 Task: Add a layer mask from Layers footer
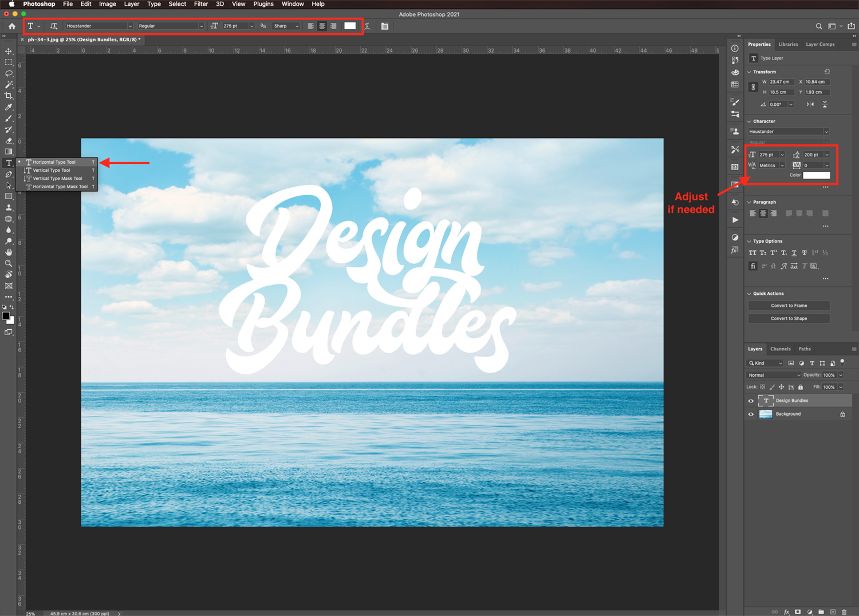tap(798, 612)
